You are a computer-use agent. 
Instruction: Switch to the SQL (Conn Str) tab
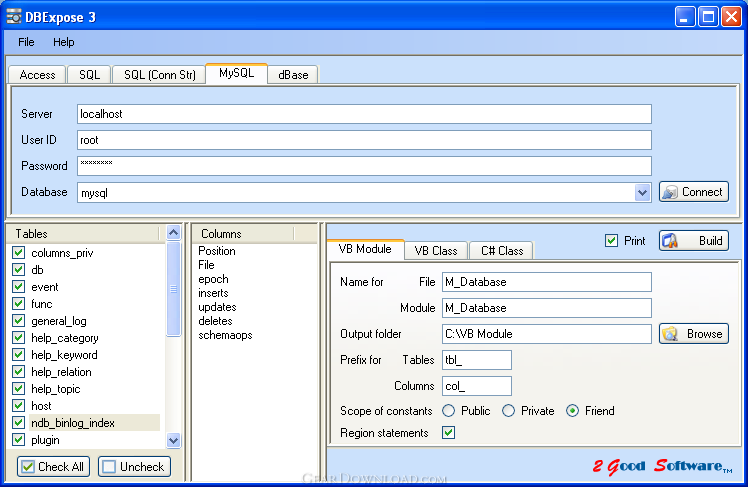[159, 74]
